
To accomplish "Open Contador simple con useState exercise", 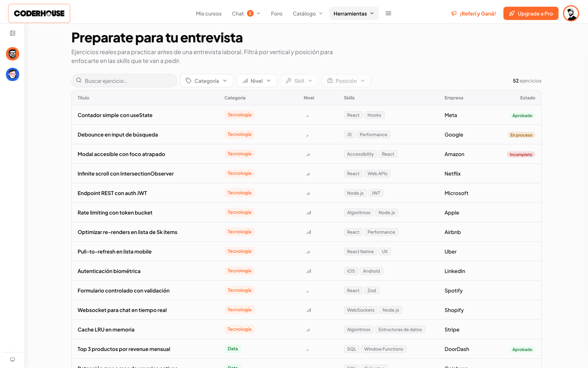I will coord(115,115).
